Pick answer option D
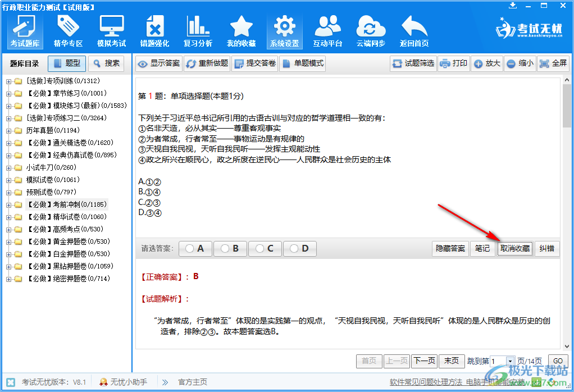 (299, 248)
